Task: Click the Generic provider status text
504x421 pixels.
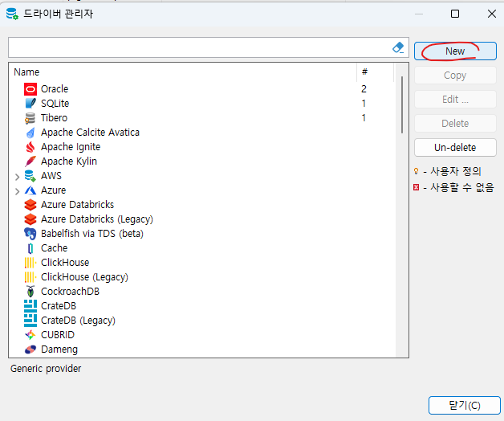Action: point(46,369)
